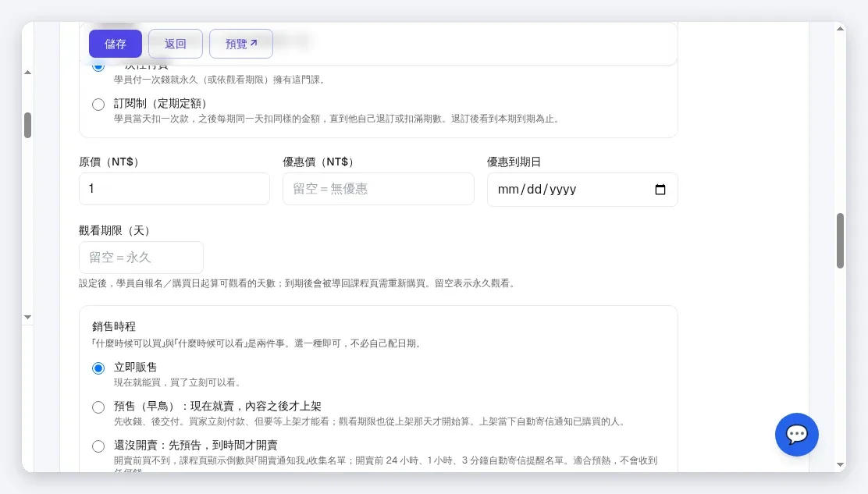Focus the 原價（NT$）price field
The width and height of the screenshot is (868, 494).
pos(174,189)
